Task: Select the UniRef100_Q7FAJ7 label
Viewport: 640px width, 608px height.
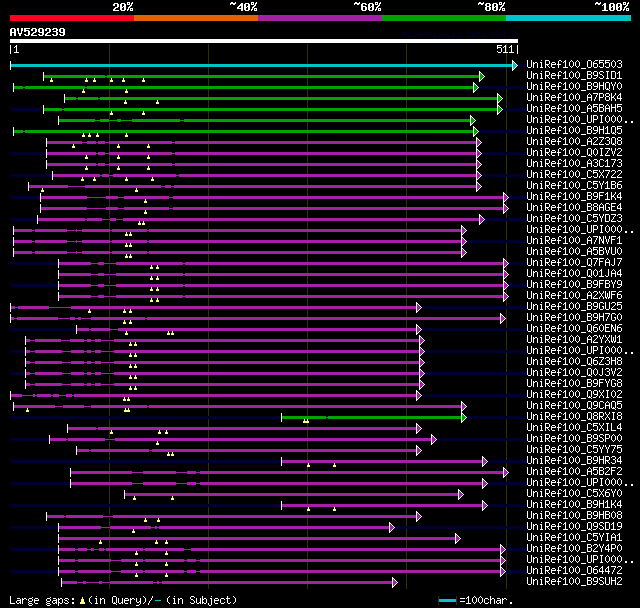Action: 574,263
